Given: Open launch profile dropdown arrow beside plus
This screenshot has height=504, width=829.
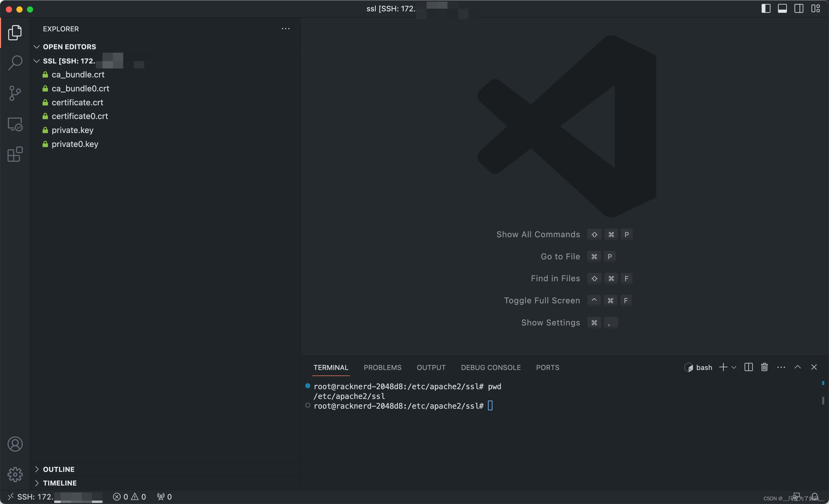Looking at the screenshot, I should pos(734,367).
